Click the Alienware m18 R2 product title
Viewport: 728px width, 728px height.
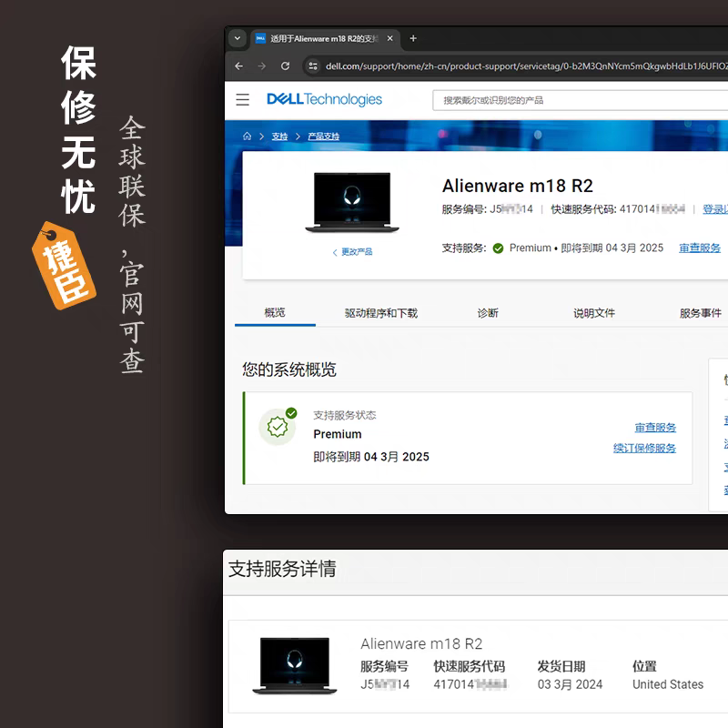pyautogui.click(x=518, y=186)
